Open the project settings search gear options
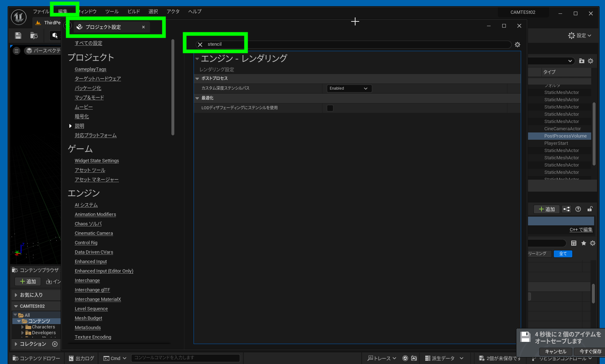This screenshot has width=605, height=364. click(517, 45)
